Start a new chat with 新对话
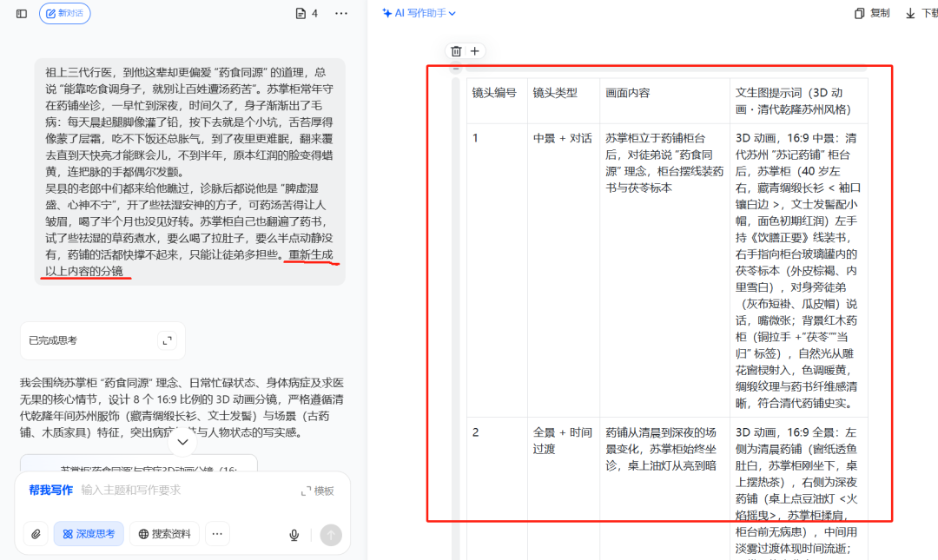 (x=65, y=14)
